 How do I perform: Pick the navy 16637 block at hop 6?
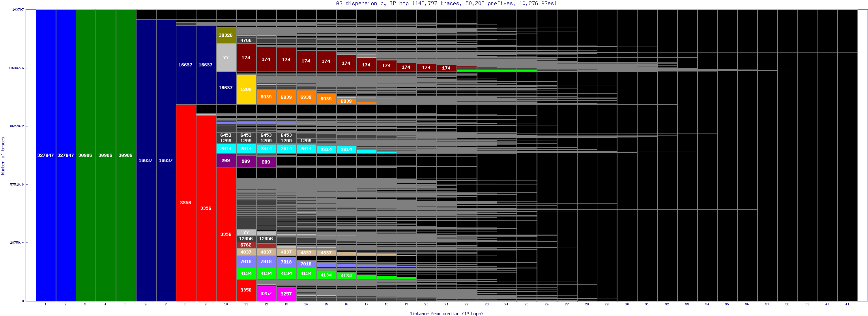(146, 160)
